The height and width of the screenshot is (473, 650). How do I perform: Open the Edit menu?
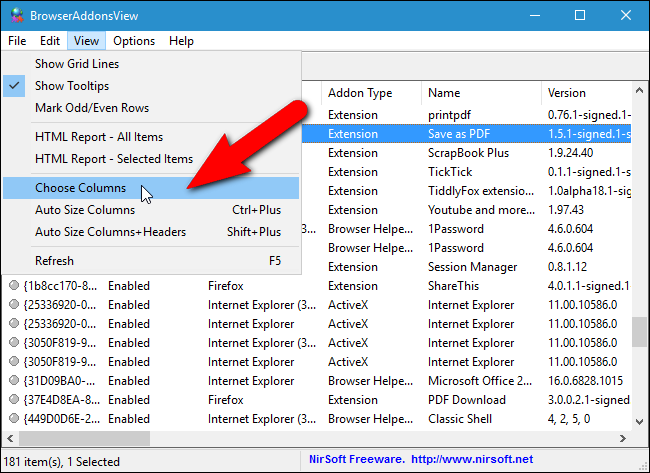coord(50,41)
